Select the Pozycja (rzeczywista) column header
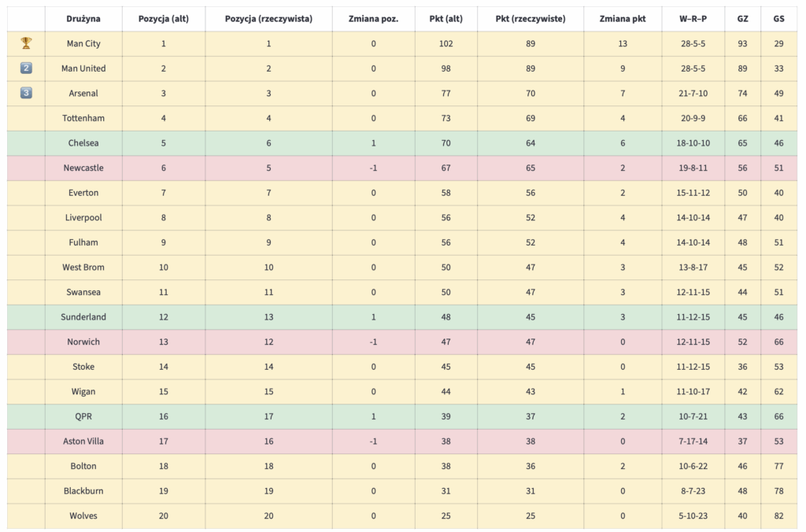The width and height of the screenshot is (806, 532). [x=268, y=18]
